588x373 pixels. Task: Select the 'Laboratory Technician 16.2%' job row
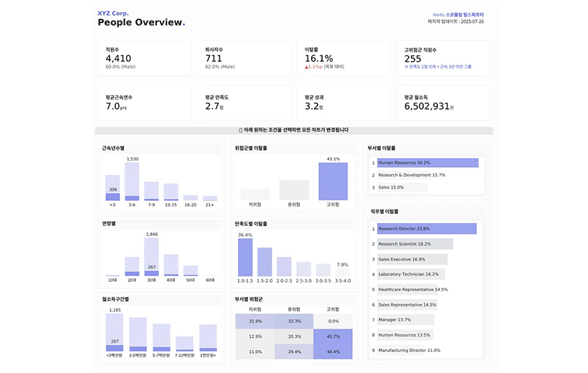pyautogui.click(x=411, y=274)
